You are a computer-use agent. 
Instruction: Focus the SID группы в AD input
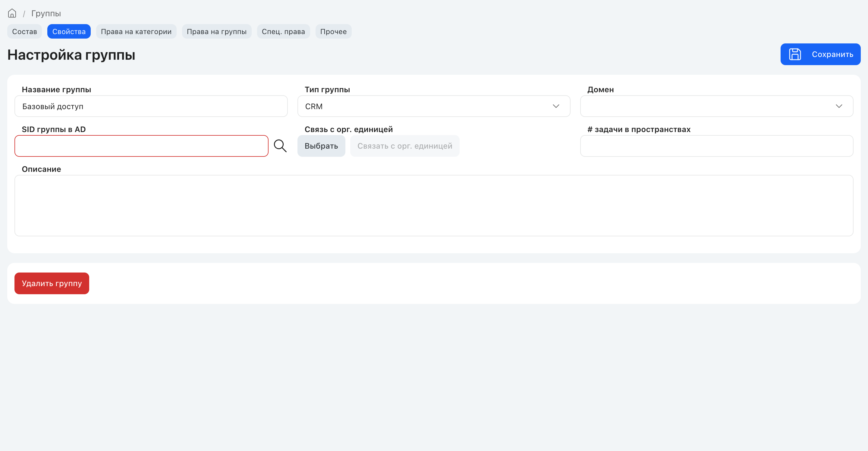click(x=142, y=146)
